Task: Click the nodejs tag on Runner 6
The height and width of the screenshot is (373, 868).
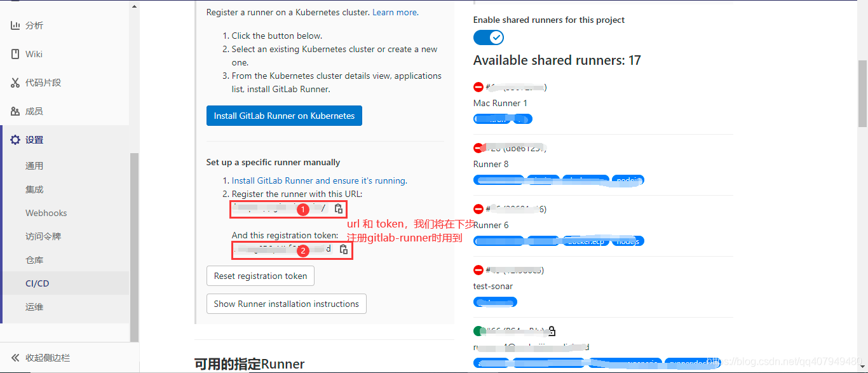Action: [x=628, y=241]
